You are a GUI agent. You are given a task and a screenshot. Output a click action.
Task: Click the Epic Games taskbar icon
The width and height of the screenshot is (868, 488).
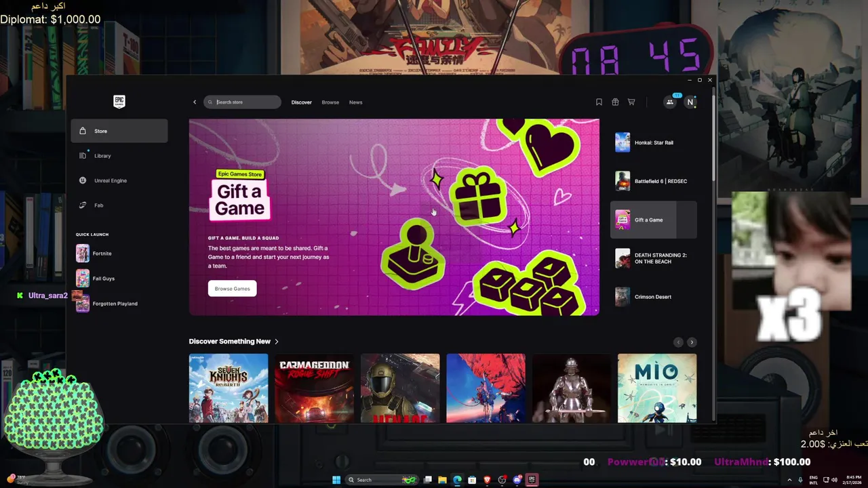point(532,480)
